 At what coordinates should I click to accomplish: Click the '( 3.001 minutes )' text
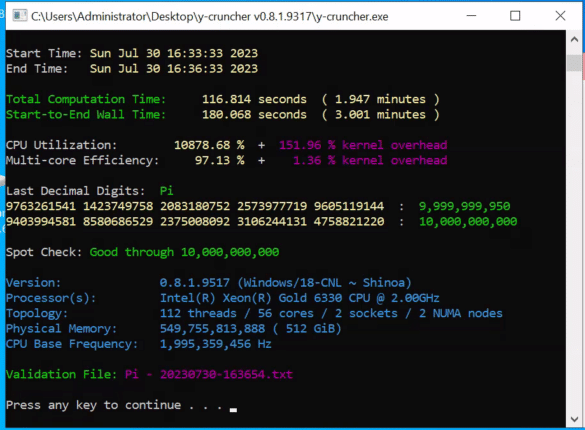click(x=381, y=114)
